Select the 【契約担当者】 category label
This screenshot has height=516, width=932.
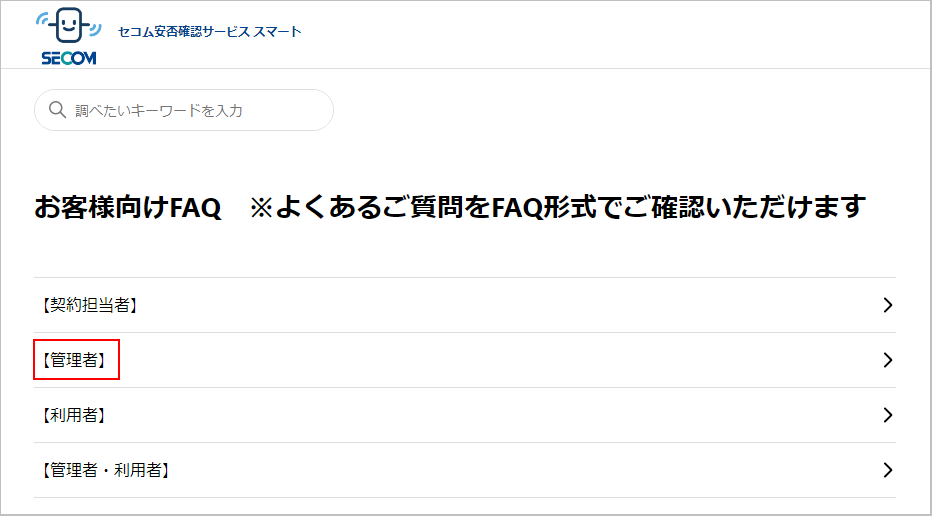coord(89,306)
